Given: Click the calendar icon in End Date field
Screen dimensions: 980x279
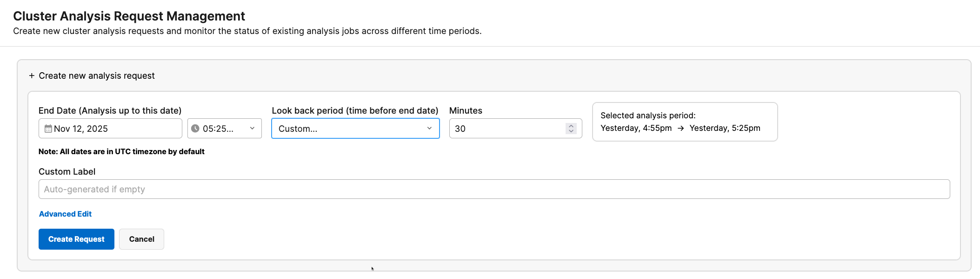Looking at the screenshot, I should tap(48, 129).
